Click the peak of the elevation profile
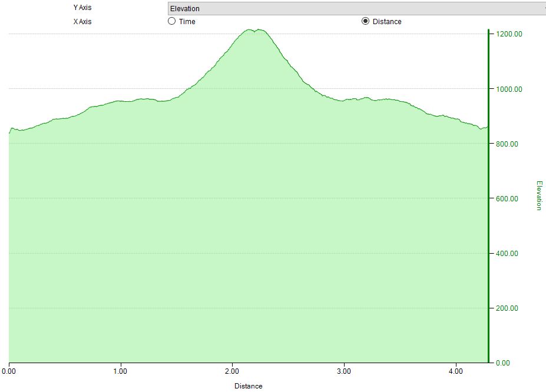The image size is (546, 392). click(x=250, y=29)
